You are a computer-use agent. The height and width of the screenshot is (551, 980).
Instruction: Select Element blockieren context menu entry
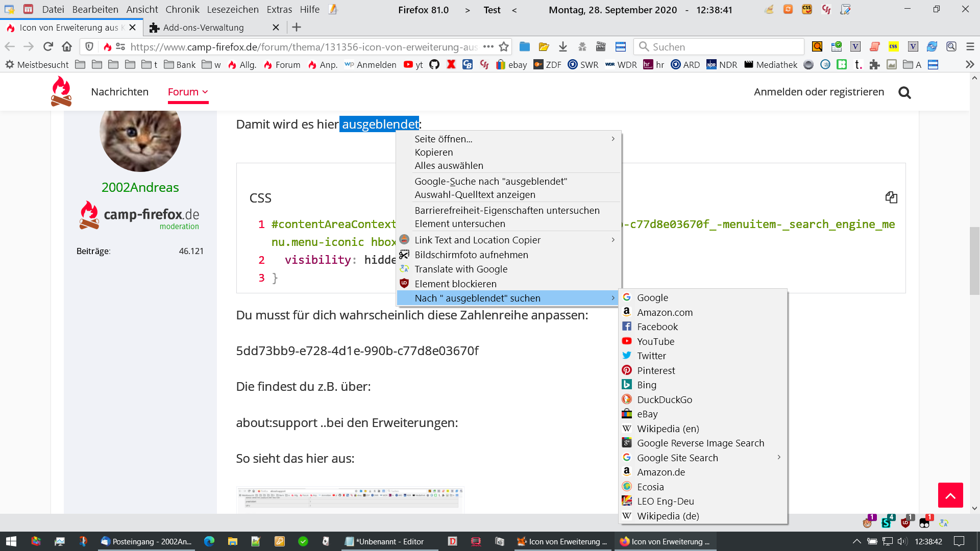coord(455,284)
